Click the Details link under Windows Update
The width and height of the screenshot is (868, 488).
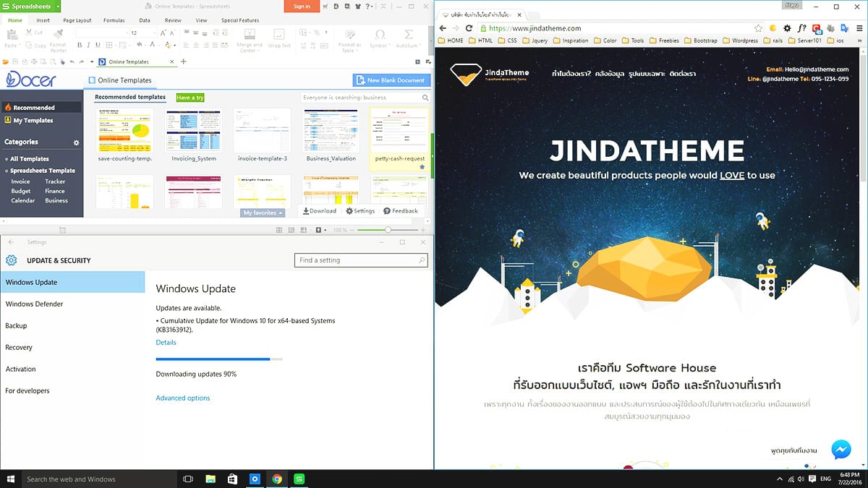pos(166,343)
